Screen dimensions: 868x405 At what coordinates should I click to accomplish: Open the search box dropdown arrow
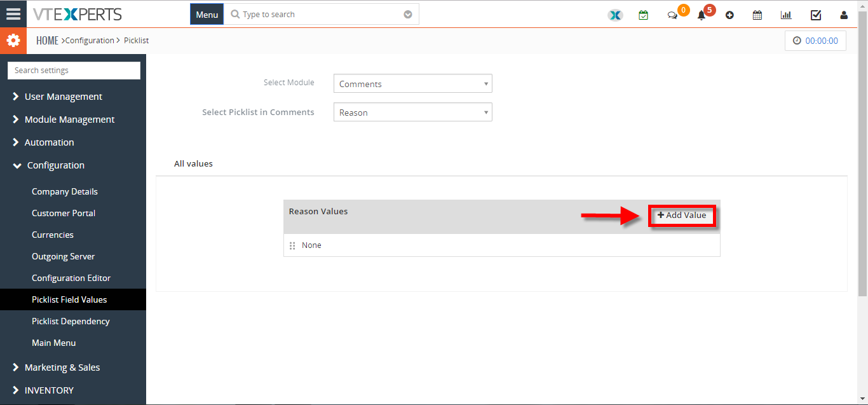coord(408,14)
